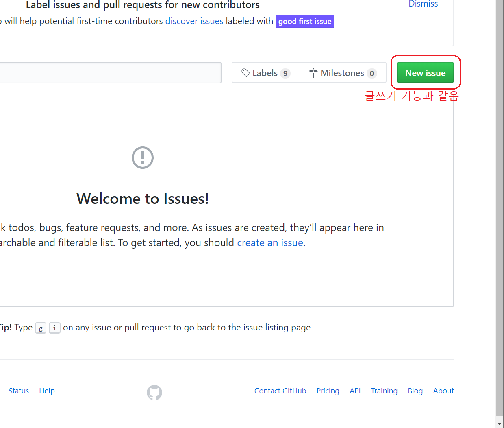Click the 'Welcome to Issues!' heading

tap(143, 199)
